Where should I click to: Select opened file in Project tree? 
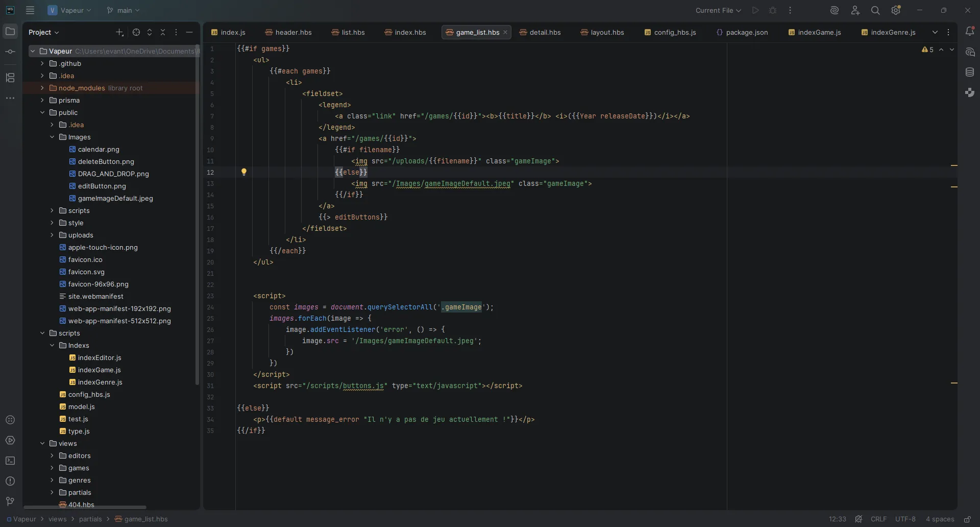click(136, 32)
